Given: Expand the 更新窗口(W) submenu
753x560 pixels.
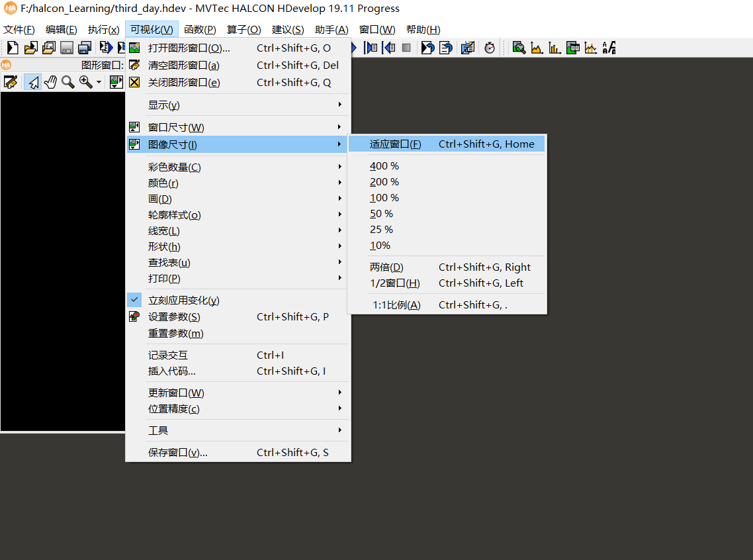Looking at the screenshot, I should [x=238, y=393].
